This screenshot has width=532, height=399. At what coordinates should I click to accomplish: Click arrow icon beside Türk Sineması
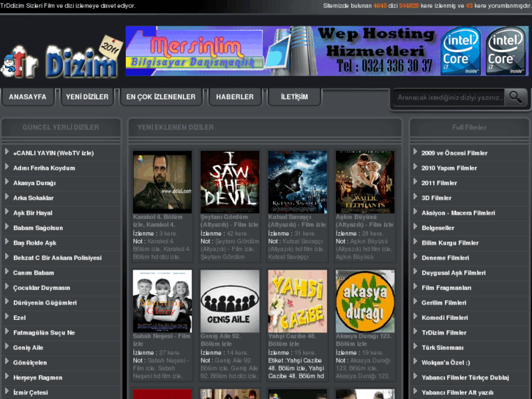point(416,346)
